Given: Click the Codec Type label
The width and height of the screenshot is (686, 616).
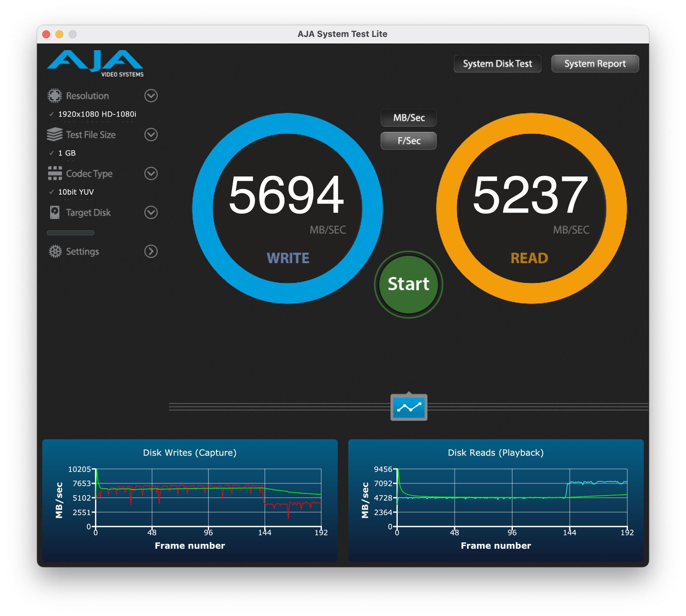Looking at the screenshot, I should tap(89, 174).
